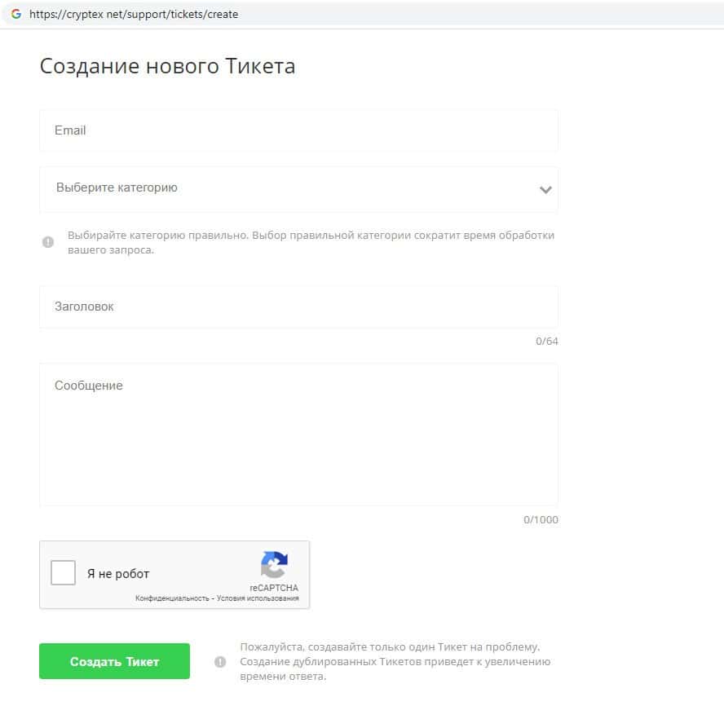Focus the Email input field

pos(298,130)
